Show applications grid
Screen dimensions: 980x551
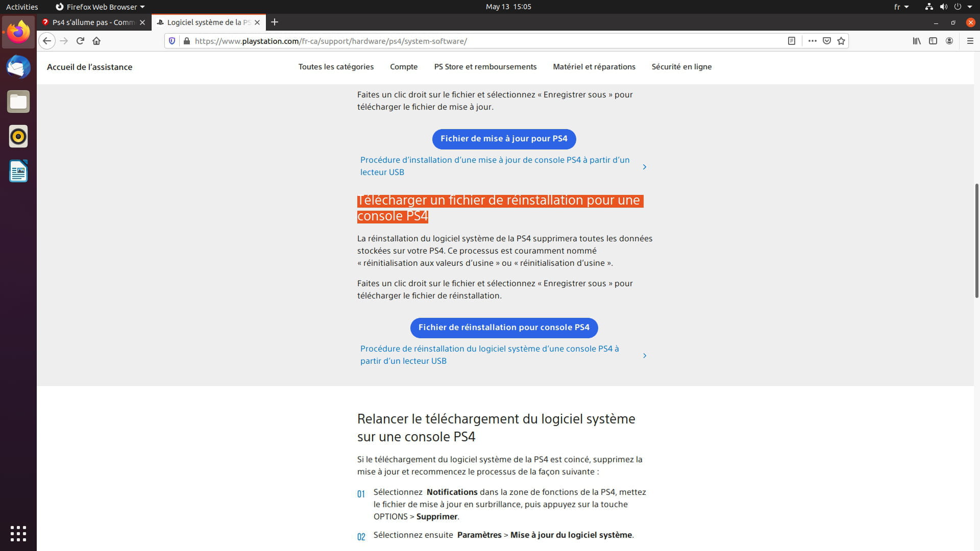18,533
